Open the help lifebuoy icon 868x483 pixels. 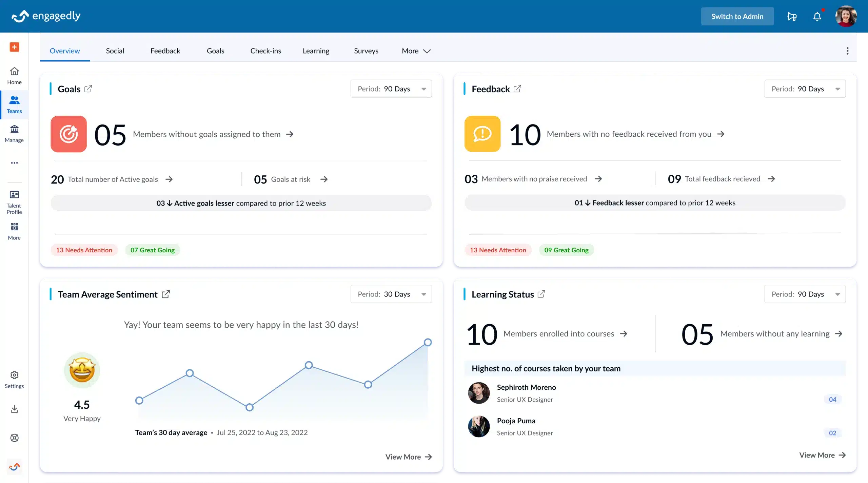tap(14, 438)
